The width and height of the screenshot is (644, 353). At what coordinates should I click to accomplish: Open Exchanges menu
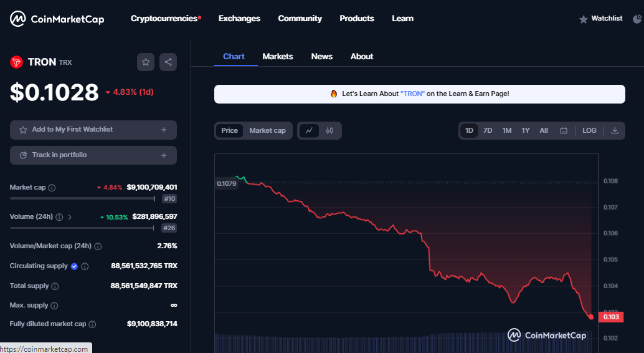(x=239, y=19)
